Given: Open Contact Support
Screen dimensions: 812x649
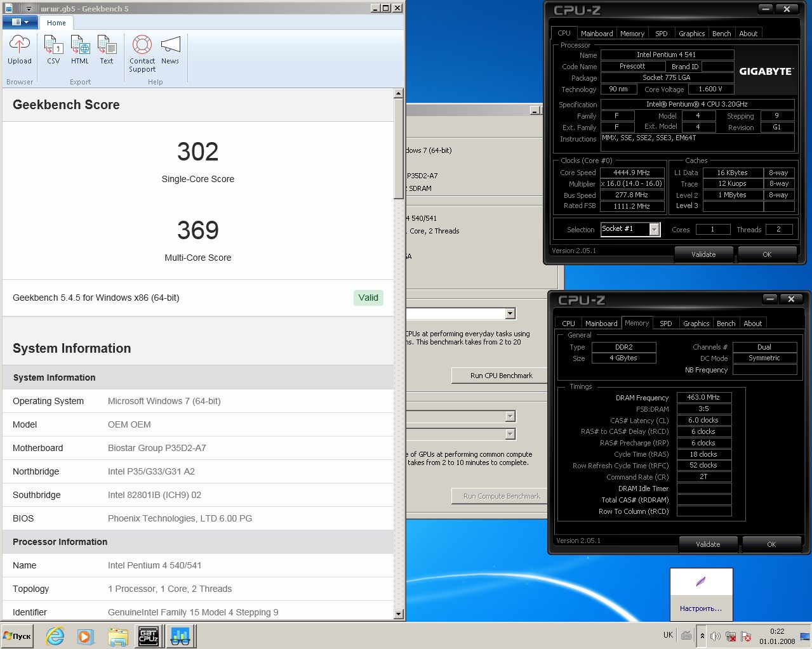Looking at the screenshot, I should point(142,53).
